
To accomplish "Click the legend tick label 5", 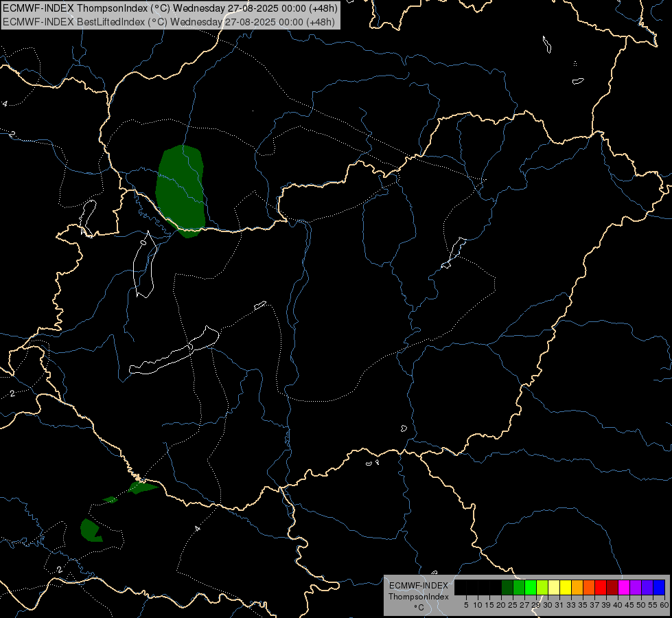I will (466, 605).
